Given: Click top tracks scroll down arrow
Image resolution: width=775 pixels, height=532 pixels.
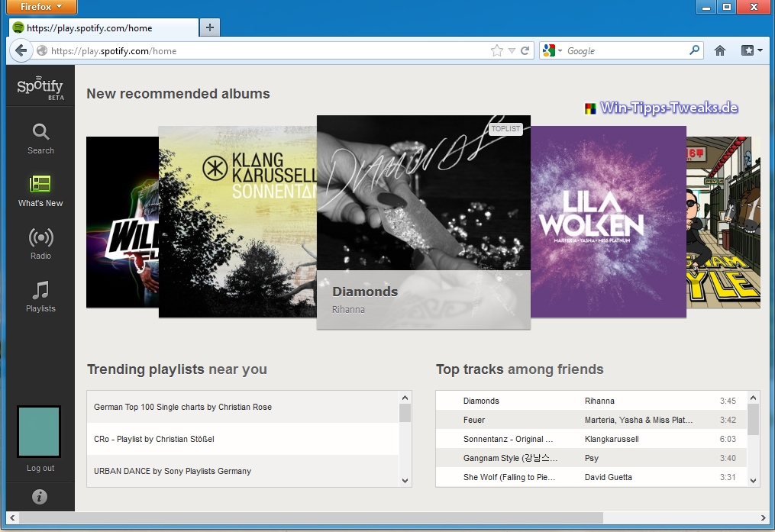Looking at the screenshot, I should pyautogui.click(x=754, y=481).
